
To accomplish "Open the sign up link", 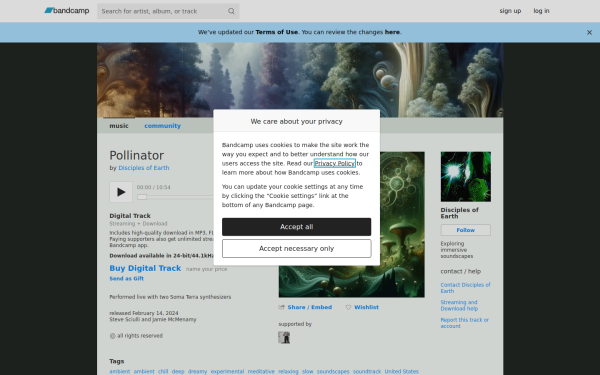I will pyautogui.click(x=510, y=11).
